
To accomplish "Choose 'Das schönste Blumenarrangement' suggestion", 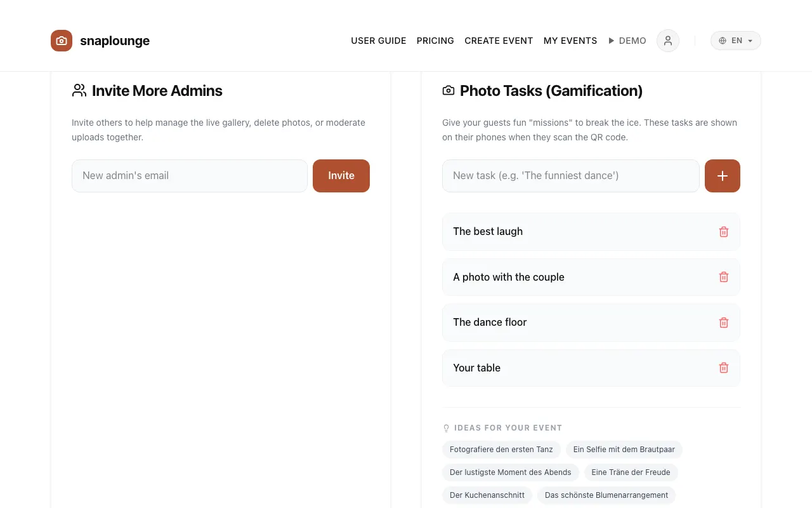I will tap(606, 495).
